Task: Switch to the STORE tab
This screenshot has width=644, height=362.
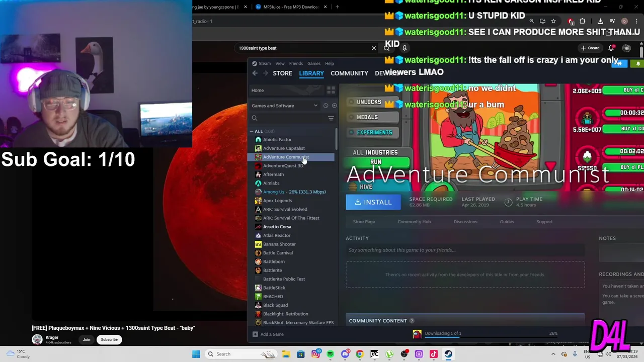Action: (x=282, y=73)
